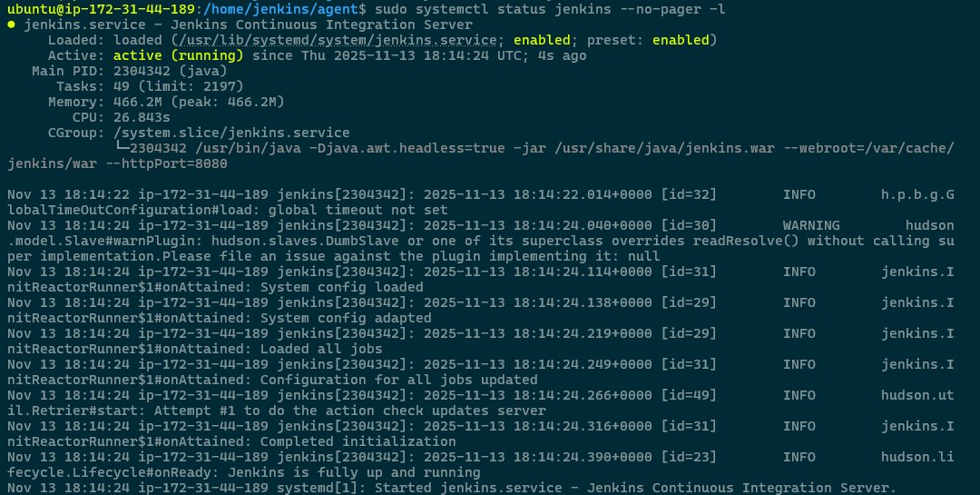This screenshot has height=495, width=980.
Task: Click the "System config adapted" log message
Action: point(345,318)
